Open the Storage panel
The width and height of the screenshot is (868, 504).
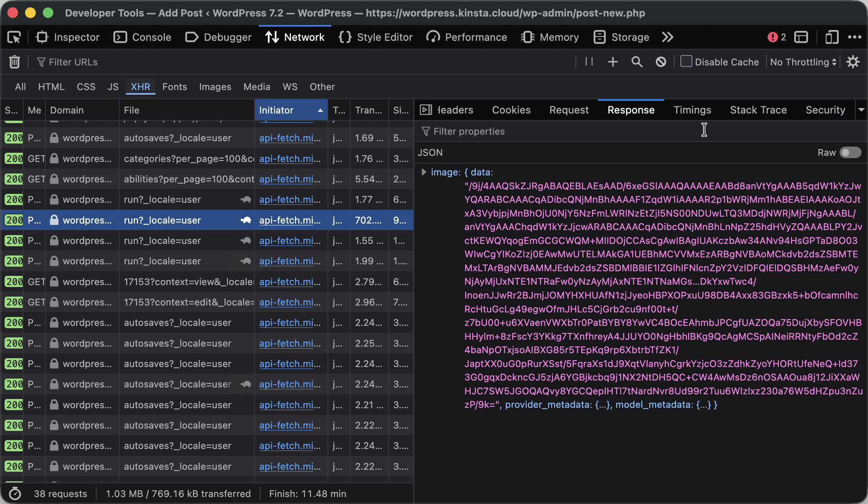click(x=621, y=37)
